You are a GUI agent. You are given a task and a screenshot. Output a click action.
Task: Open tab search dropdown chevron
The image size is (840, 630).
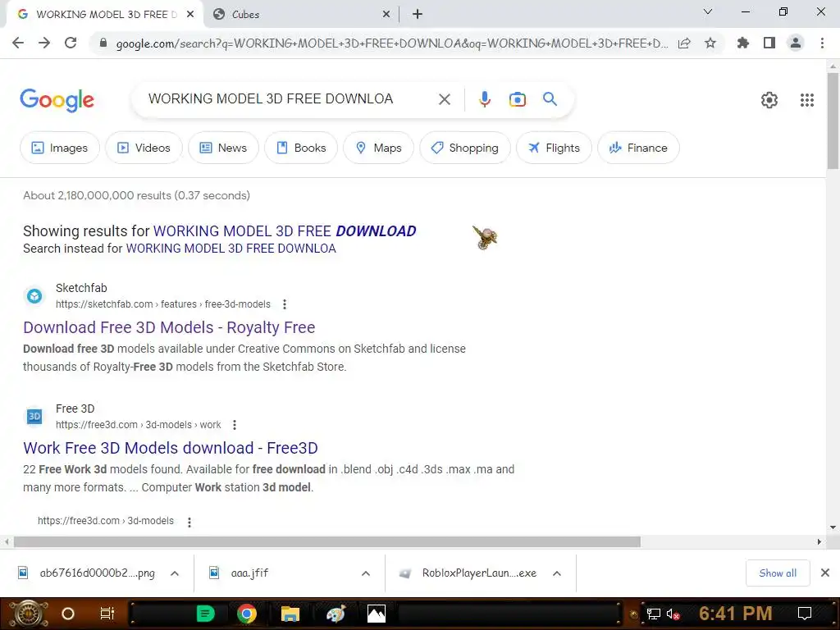point(708,11)
